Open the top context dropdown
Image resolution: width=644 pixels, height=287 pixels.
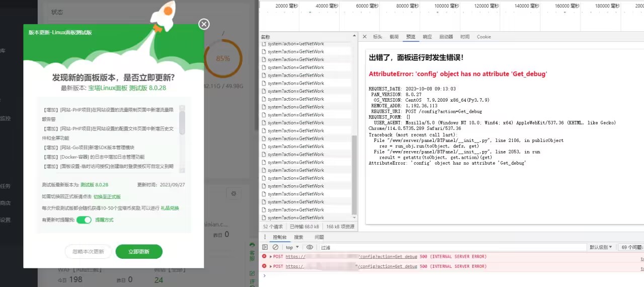(x=292, y=247)
